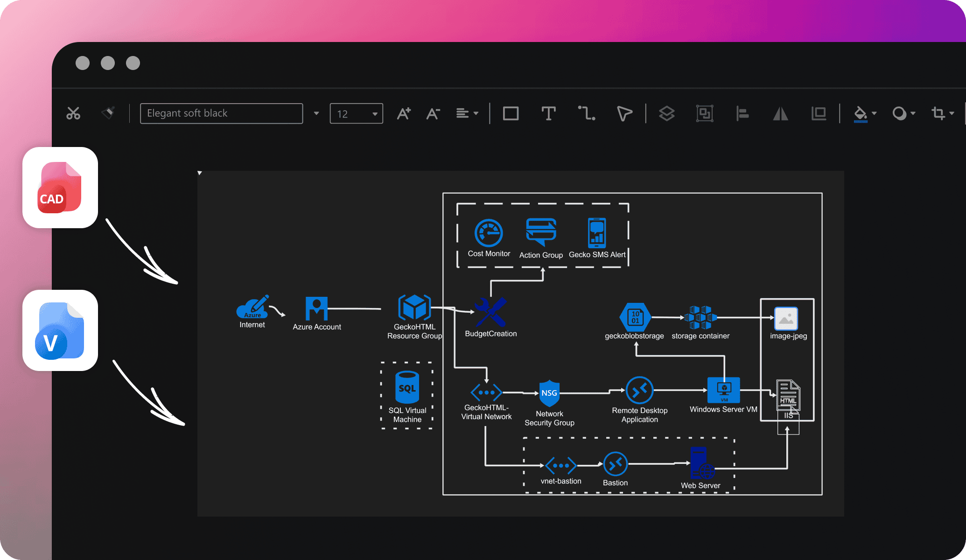Click the Visio V file icon tile
Screen dimensions: 966x560
pos(60,330)
